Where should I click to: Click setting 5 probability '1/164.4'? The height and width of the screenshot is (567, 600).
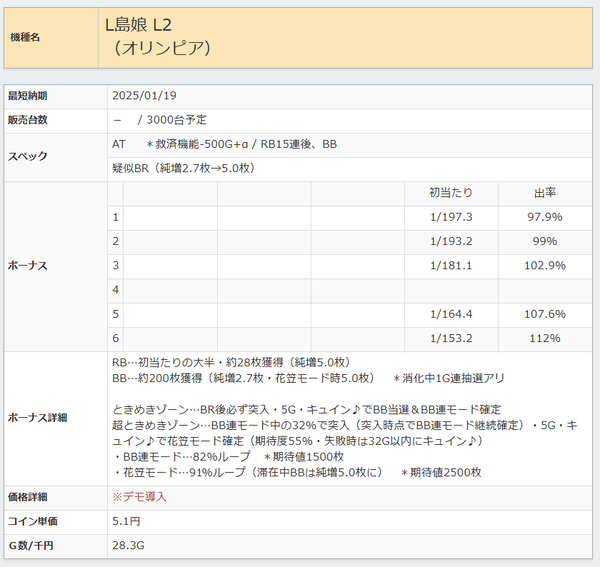[451, 314]
